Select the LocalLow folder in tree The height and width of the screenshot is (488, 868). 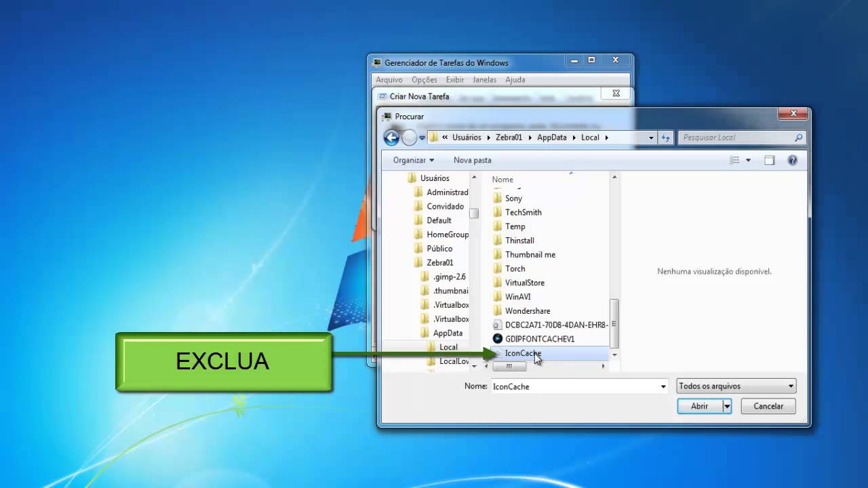tap(454, 362)
